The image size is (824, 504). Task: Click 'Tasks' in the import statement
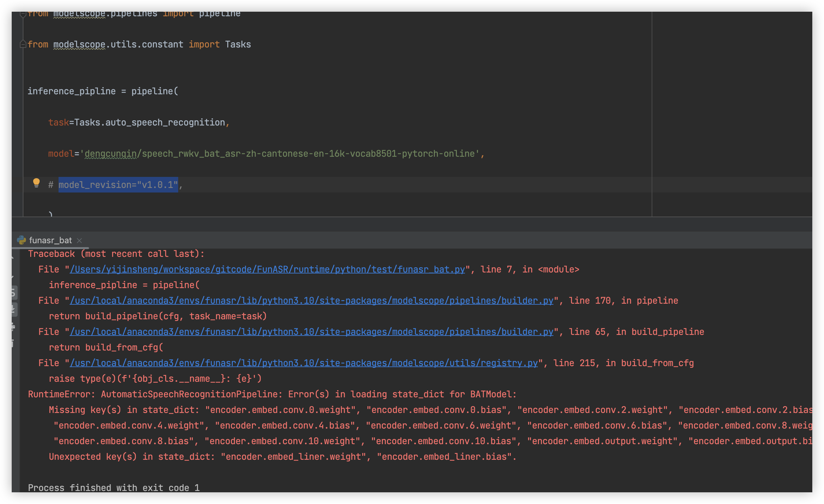point(238,45)
